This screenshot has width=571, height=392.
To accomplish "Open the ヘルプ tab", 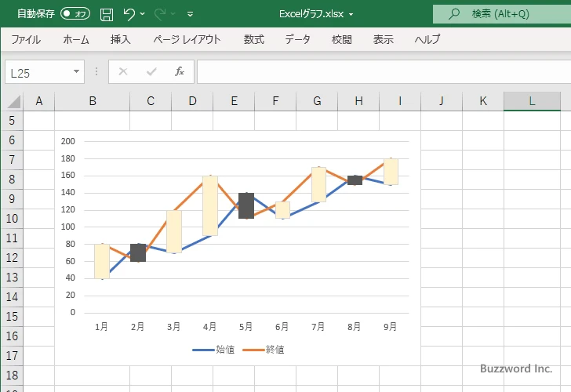I will [427, 39].
